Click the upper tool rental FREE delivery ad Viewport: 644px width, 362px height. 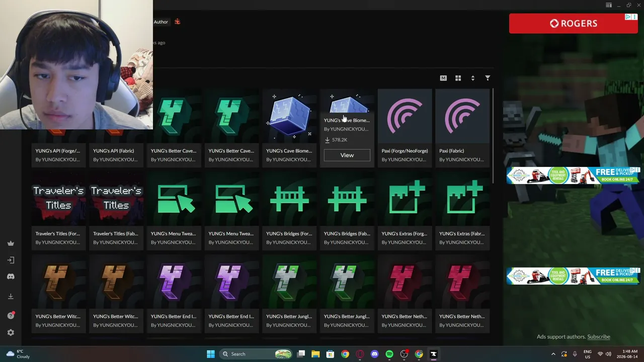tap(573, 175)
